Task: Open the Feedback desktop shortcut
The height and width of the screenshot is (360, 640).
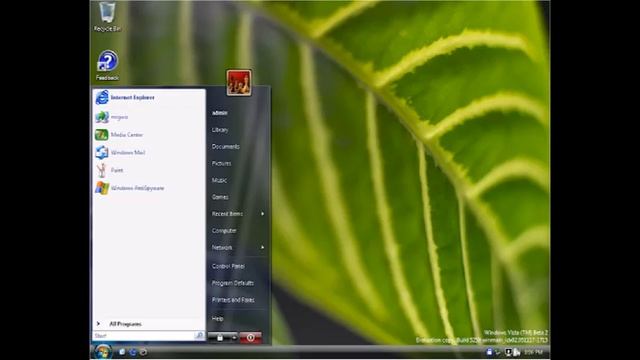Action: [107, 65]
